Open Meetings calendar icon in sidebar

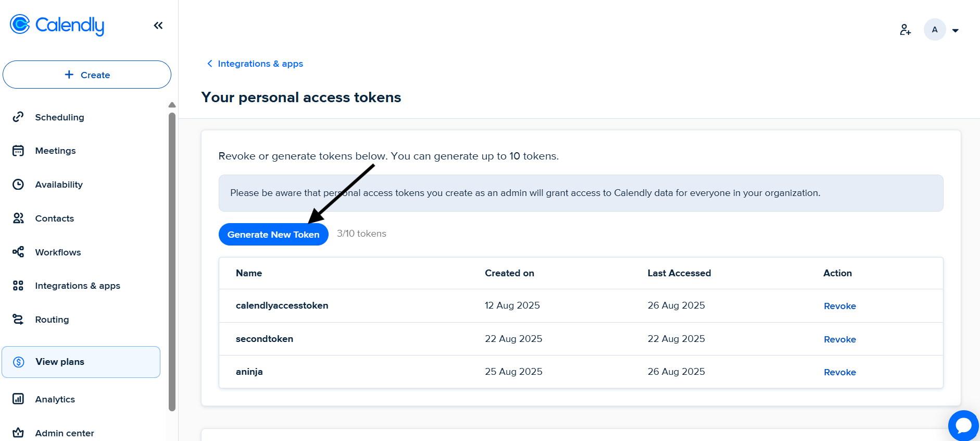pyautogui.click(x=18, y=151)
